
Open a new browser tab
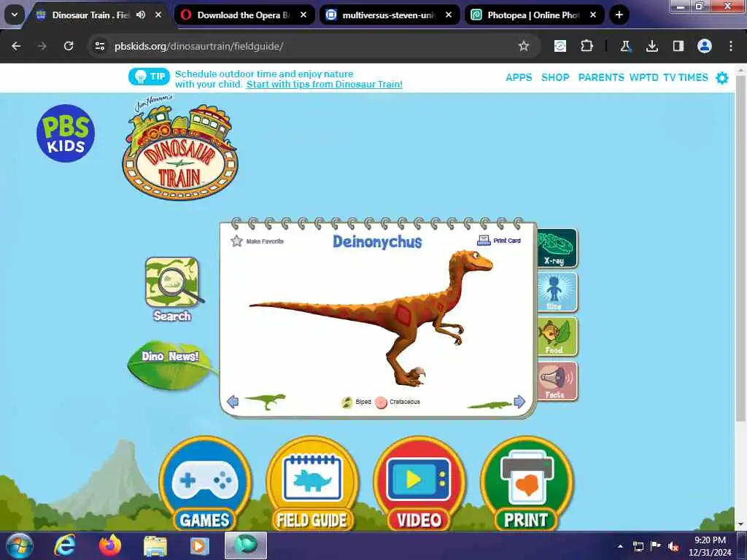click(619, 15)
